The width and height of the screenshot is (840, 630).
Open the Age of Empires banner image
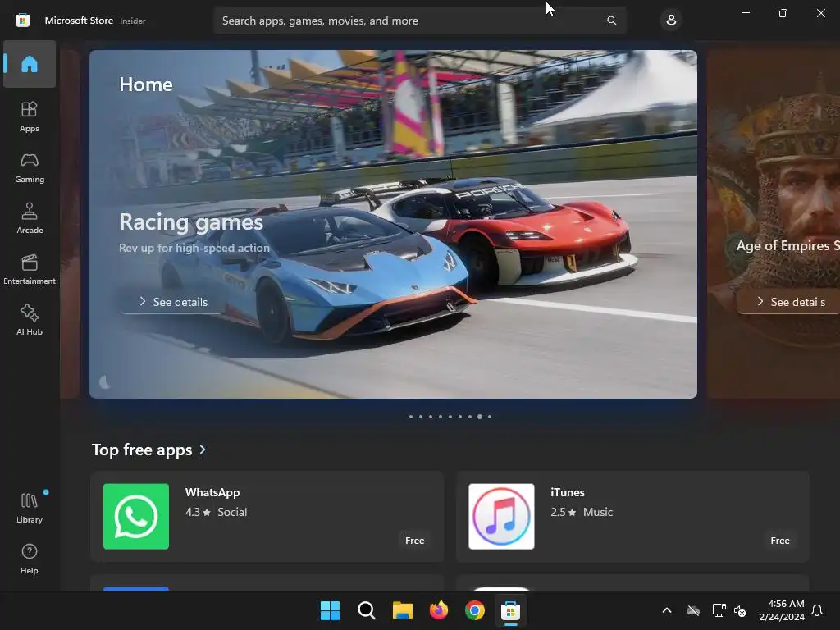pos(774,224)
